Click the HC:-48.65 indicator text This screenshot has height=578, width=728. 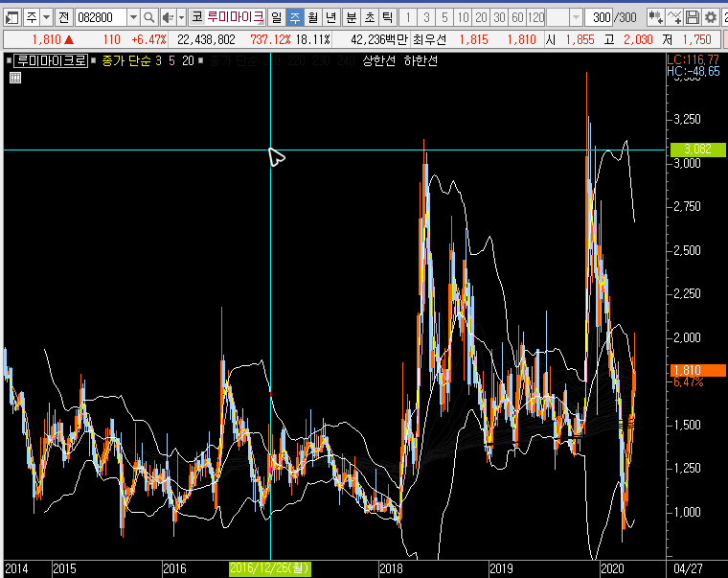694,71
